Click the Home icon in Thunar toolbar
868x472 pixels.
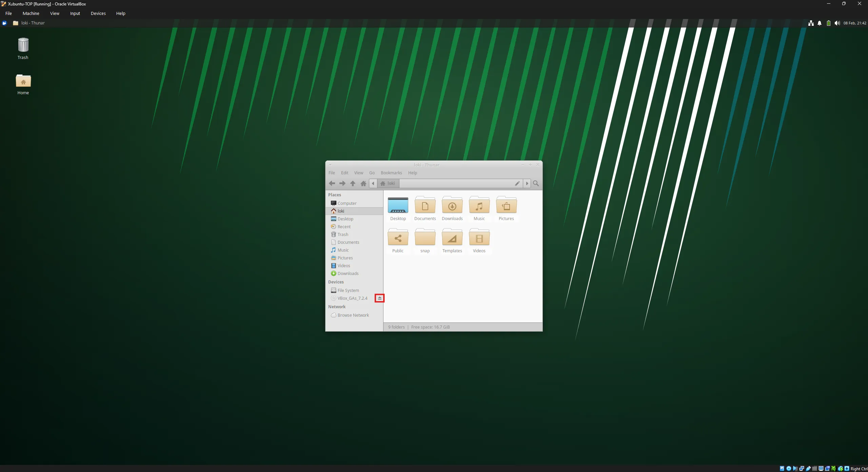coord(363,183)
